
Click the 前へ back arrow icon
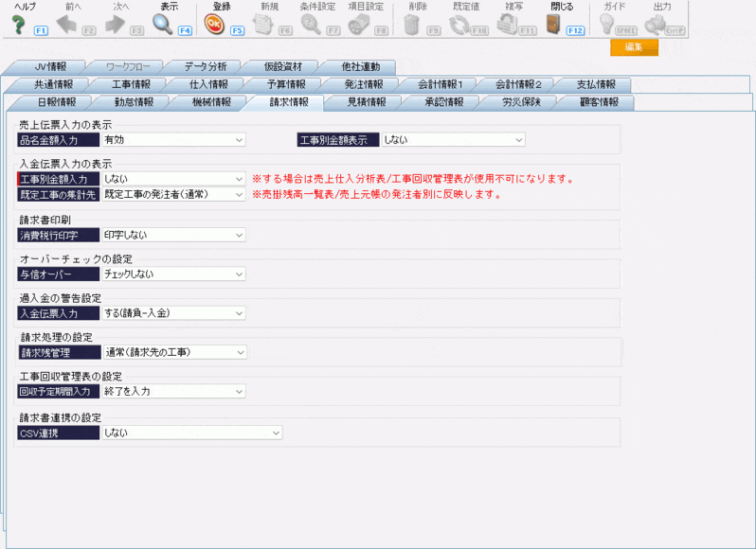(x=65, y=24)
